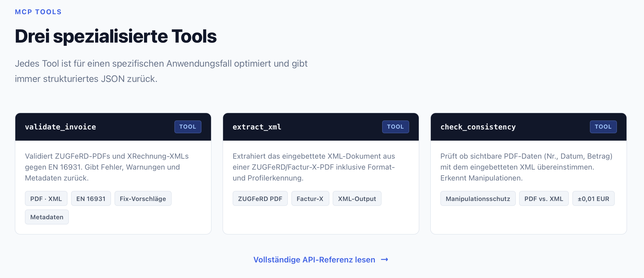Screen dimensions: 644x278
Task: Select the MCP TOOLS section label
Action: [38, 11]
